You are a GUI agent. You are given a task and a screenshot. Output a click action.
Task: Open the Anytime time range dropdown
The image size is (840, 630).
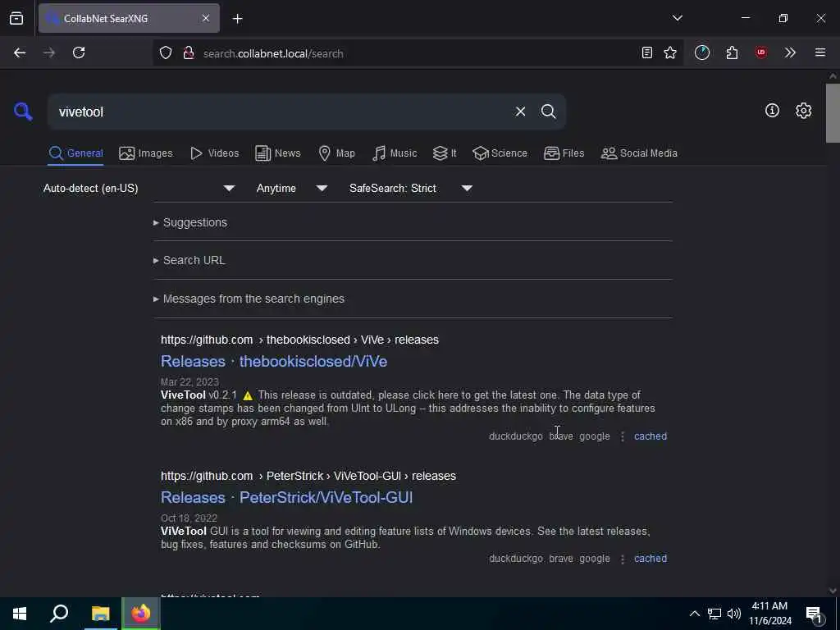pyautogui.click(x=292, y=188)
